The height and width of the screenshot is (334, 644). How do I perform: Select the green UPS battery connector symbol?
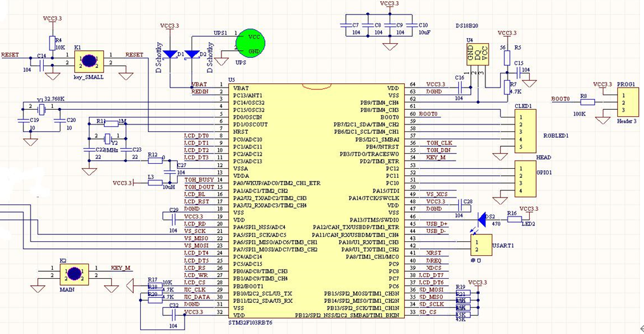(x=251, y=43)
